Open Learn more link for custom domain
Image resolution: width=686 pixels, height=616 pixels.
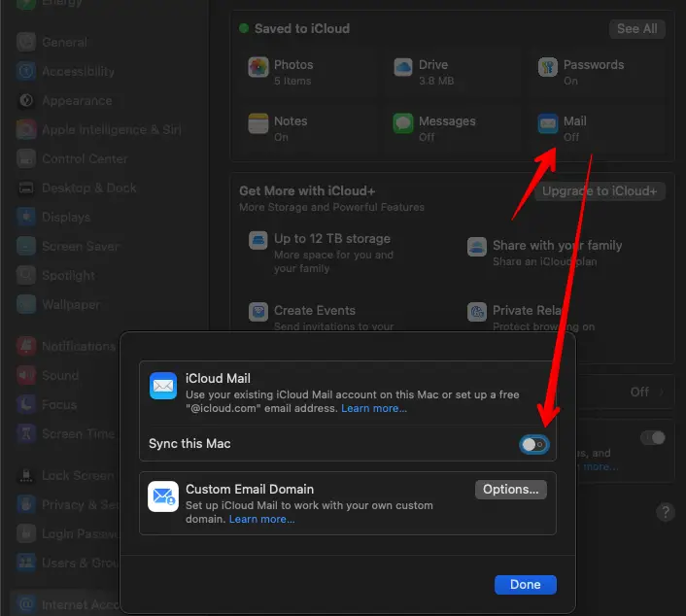point(262,520)
